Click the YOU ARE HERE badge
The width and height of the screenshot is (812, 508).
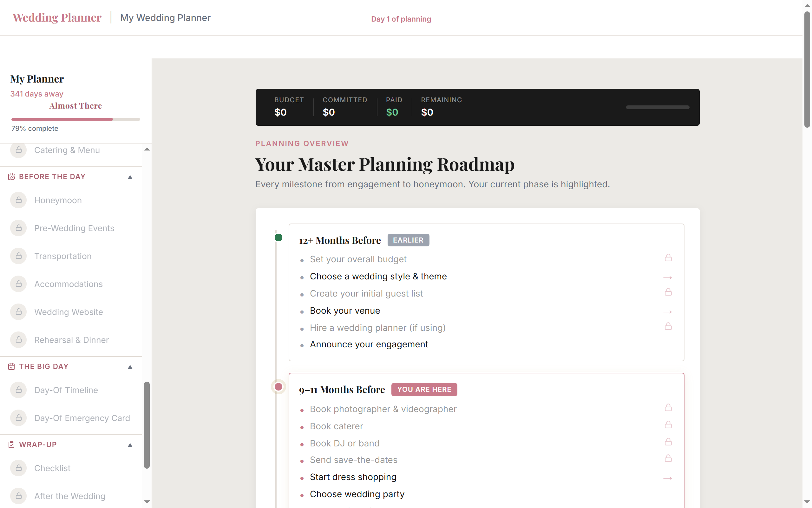pos(424,389)
